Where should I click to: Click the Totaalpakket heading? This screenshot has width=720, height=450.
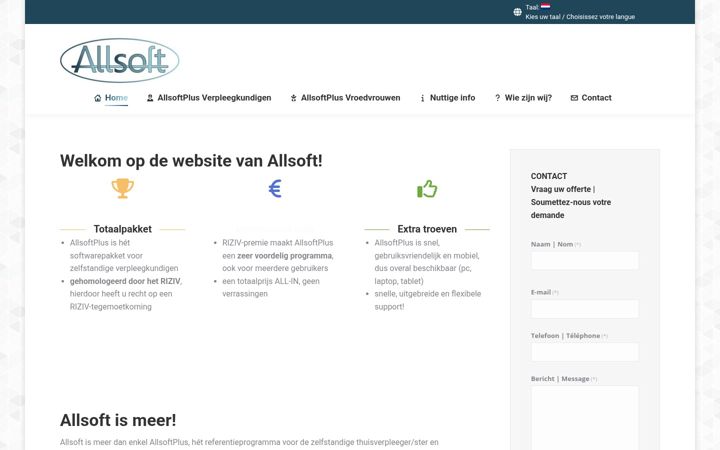[123, 229]
